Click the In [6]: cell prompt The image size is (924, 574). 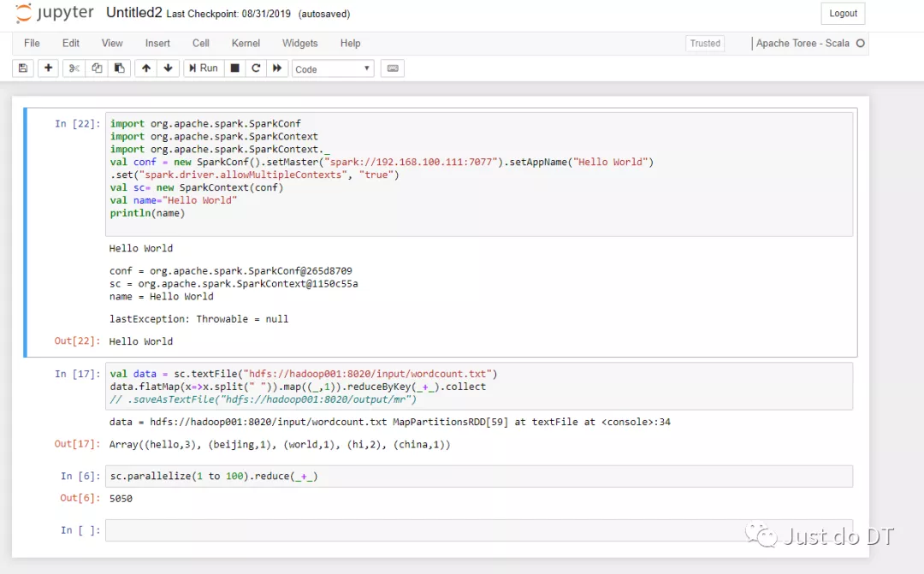pos(80,476)
